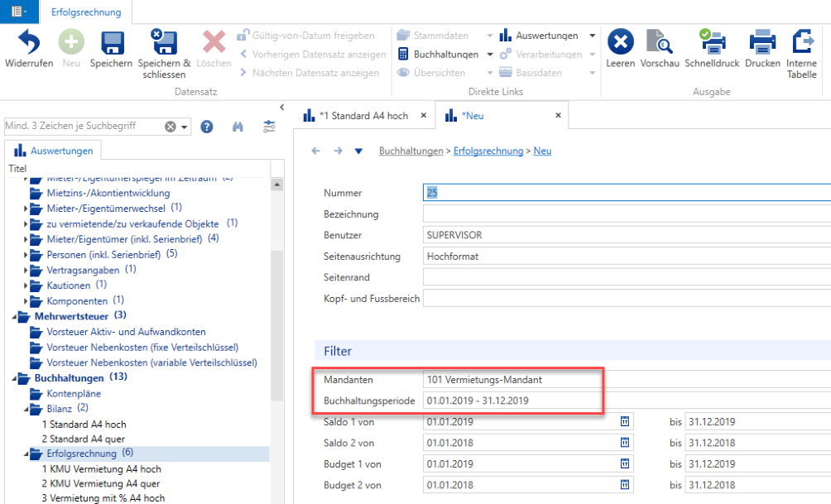Click the Widerrufen undo icon
This screenshot has height=504, width=831.
pos(29,42)
